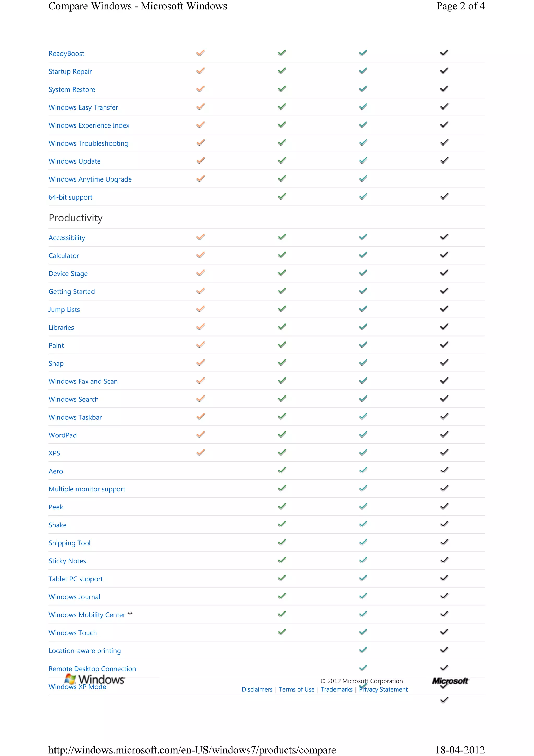Viewport: 534px width, 756px height.
Task: Click the teal checkmark in the Snap row
Action: coord(363,363)
